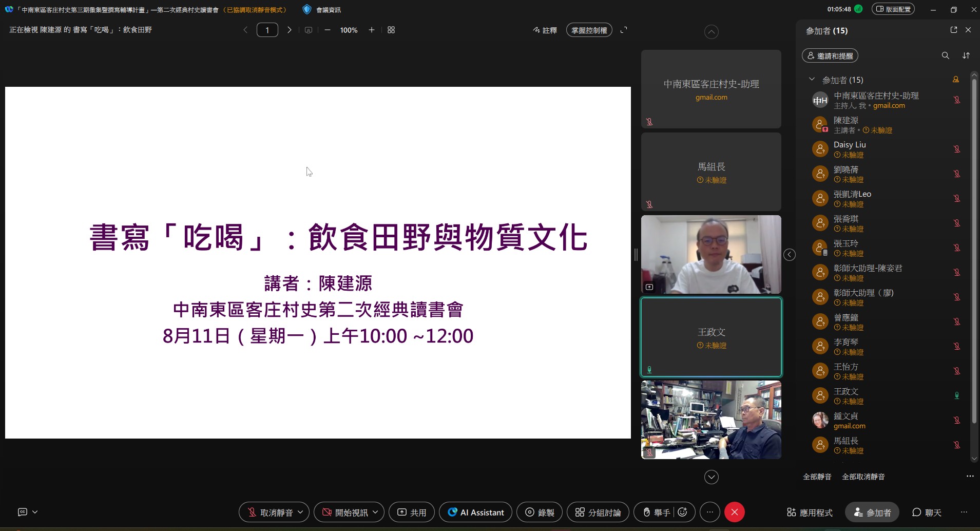
Task: Unmute participant 王政文 in the list
Action: 957,395
